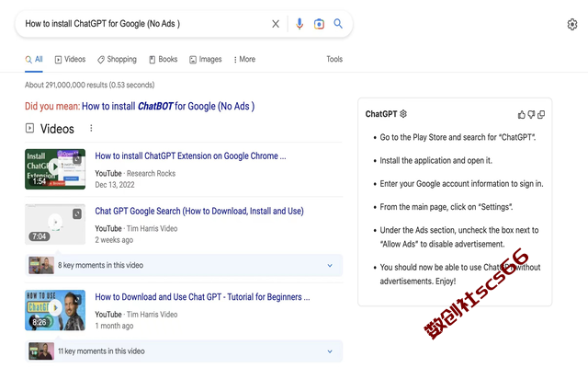Viewport: 588px width, 368px height.
Task: Click the ChatBOT spelling suggestion link
Action: (168, 107)
